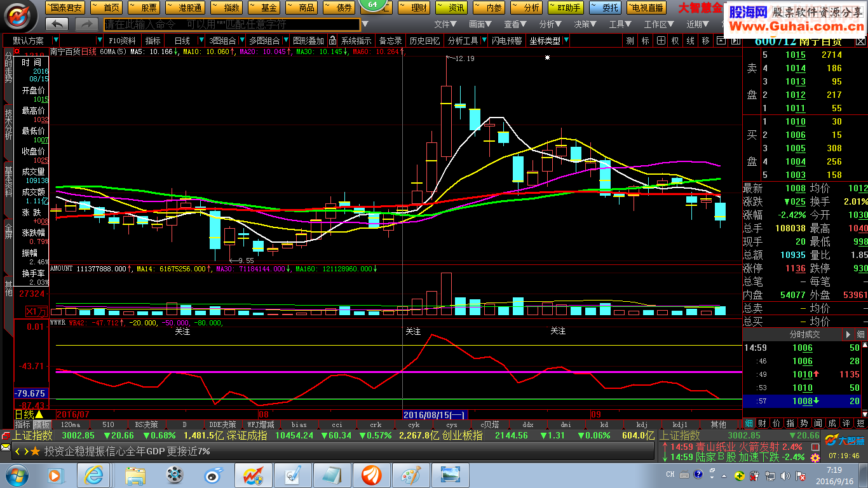Open the 查看 menu
The height and width of the screenshot is (488, 868).
tap(515, 24)
